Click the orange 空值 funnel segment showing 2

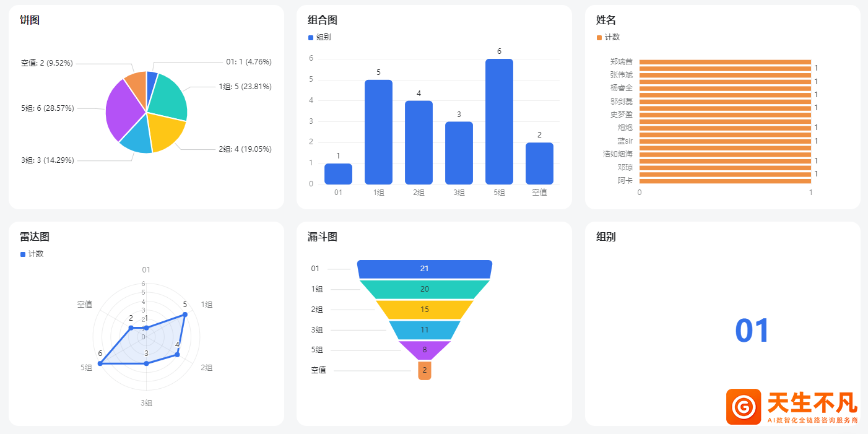425,370
